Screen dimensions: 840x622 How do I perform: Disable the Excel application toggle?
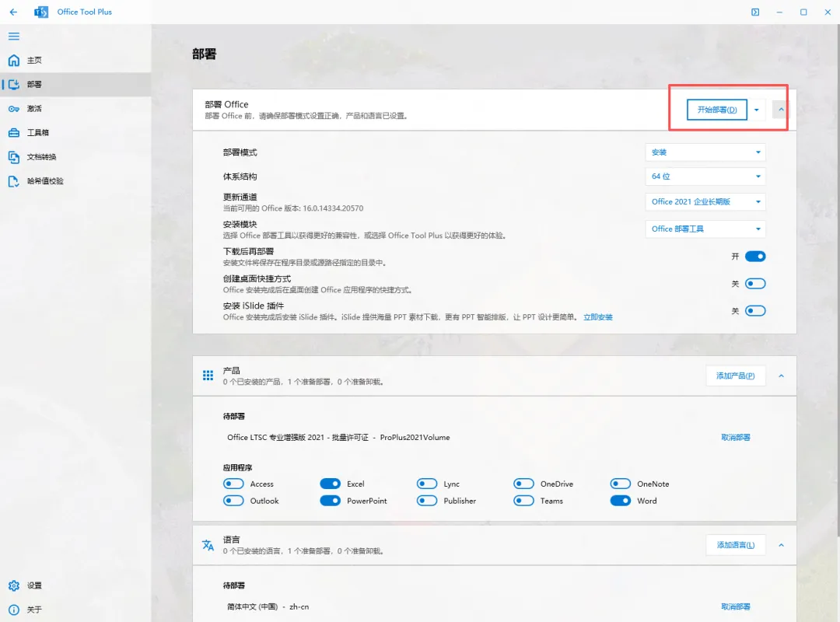coord(330,484)
